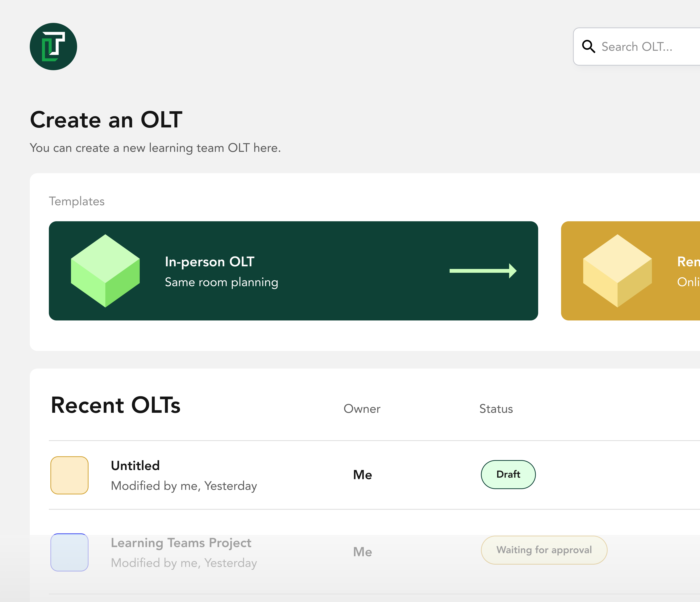Image resolution: width=700 pixels, height=602 pixels.
Task: Click the OLT app logo icon
Action: pos(53,47)
